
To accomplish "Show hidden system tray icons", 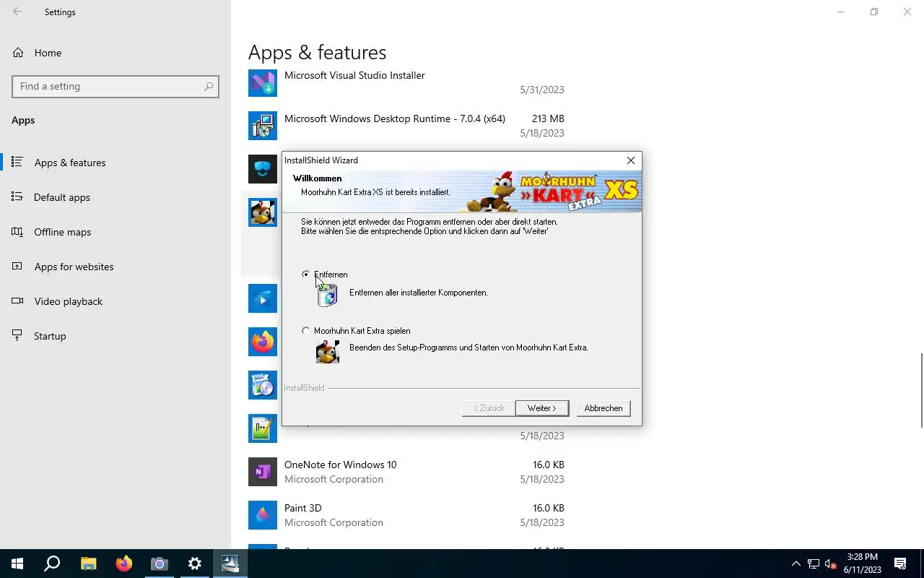I will 796,564.
